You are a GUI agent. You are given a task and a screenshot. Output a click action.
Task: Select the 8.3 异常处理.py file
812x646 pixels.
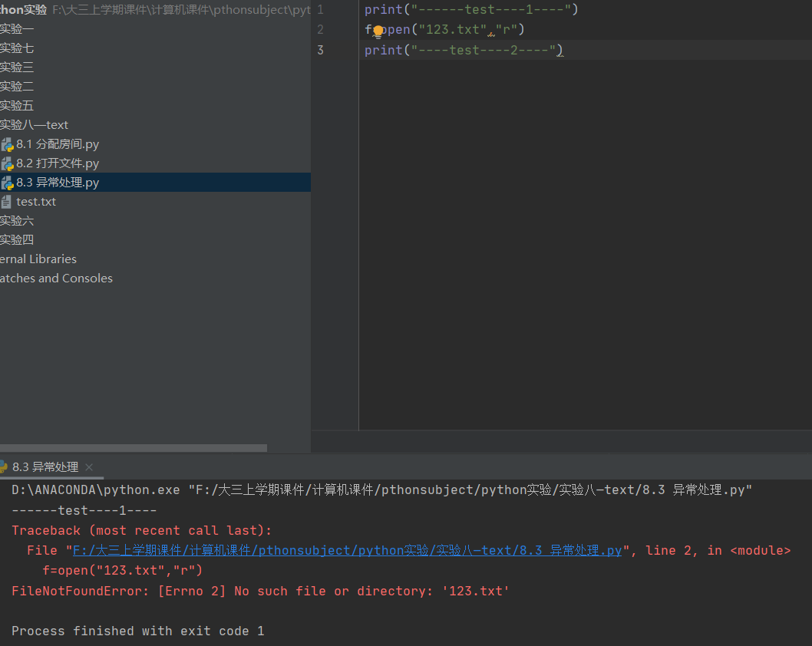pos(57,182)
